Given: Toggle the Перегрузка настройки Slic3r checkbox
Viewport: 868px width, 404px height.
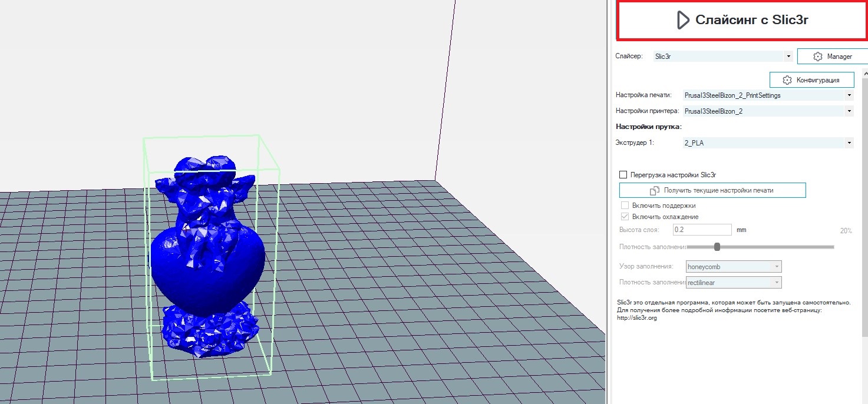Looking at the screenshot, I should coord(623,175).
